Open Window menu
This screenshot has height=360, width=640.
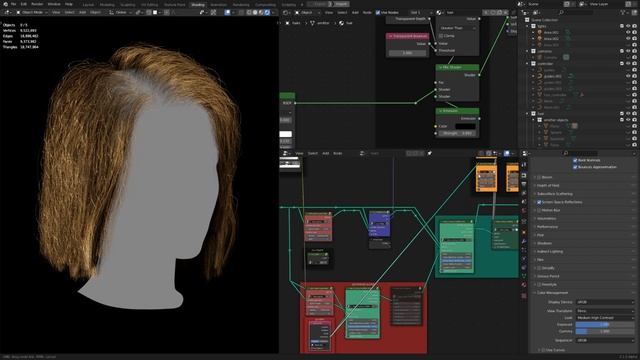pyautogui.click(x=54, y=4)
